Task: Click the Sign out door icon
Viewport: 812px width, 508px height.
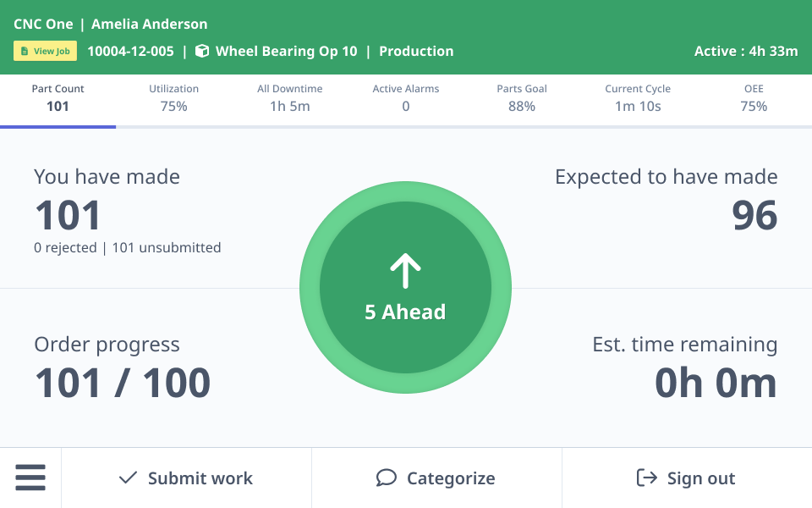Action: point(646,478)
